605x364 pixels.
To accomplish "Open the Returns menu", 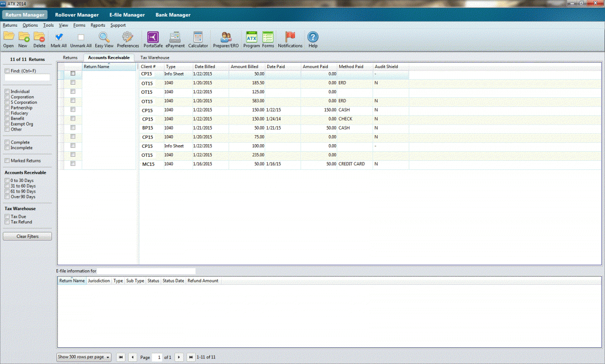I will [x=10, y=25].
